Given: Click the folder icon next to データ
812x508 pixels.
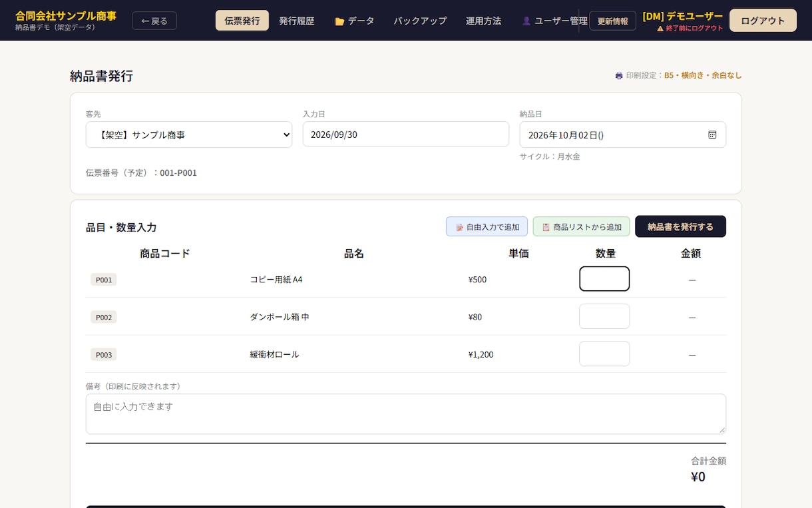Looking at the screenshot, I should 339,21.
